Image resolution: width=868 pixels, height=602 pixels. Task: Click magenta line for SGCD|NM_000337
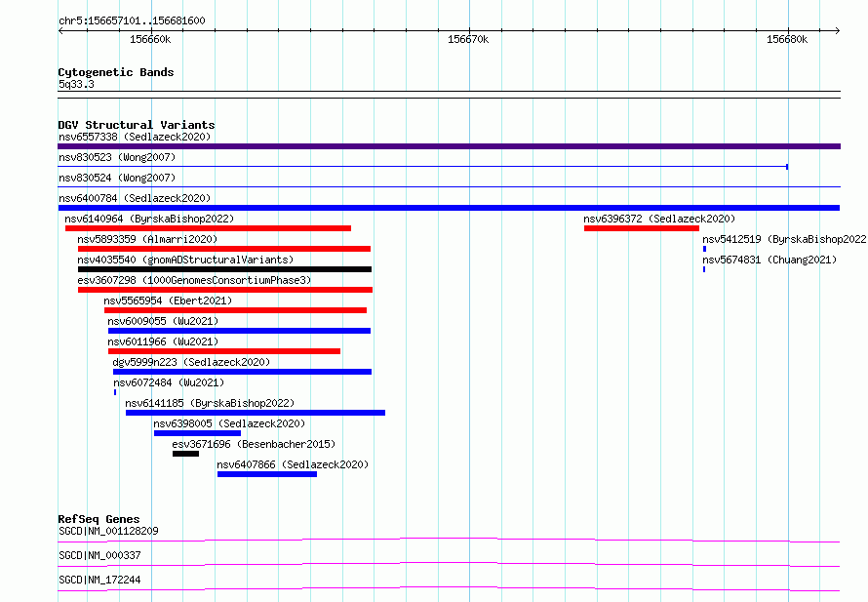tap(449, 564)
